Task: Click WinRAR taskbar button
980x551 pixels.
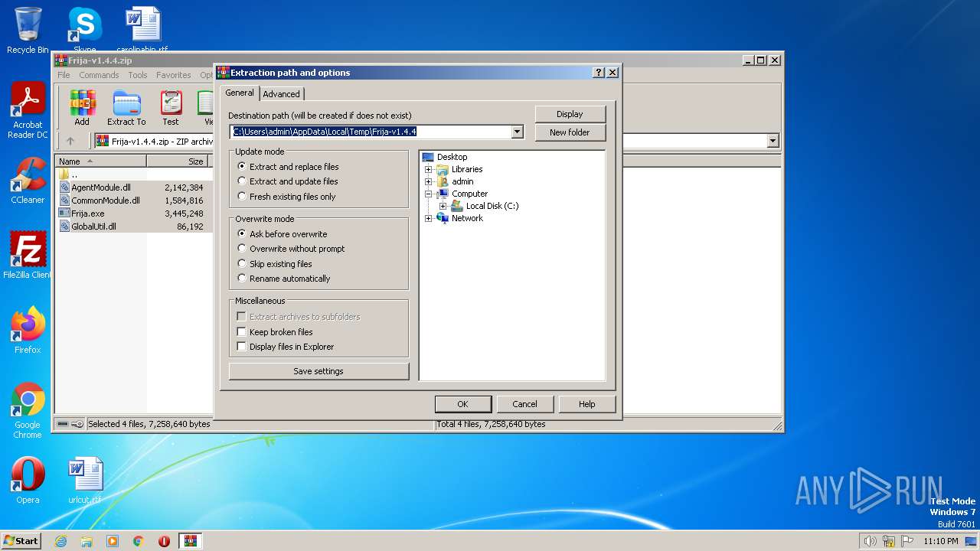Action: [x=191, y=541]
